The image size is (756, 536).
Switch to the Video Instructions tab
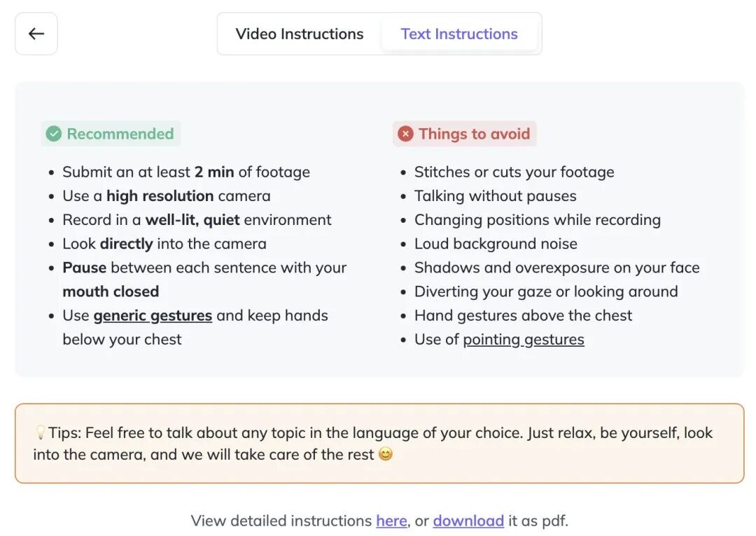[x=300, y=34]
